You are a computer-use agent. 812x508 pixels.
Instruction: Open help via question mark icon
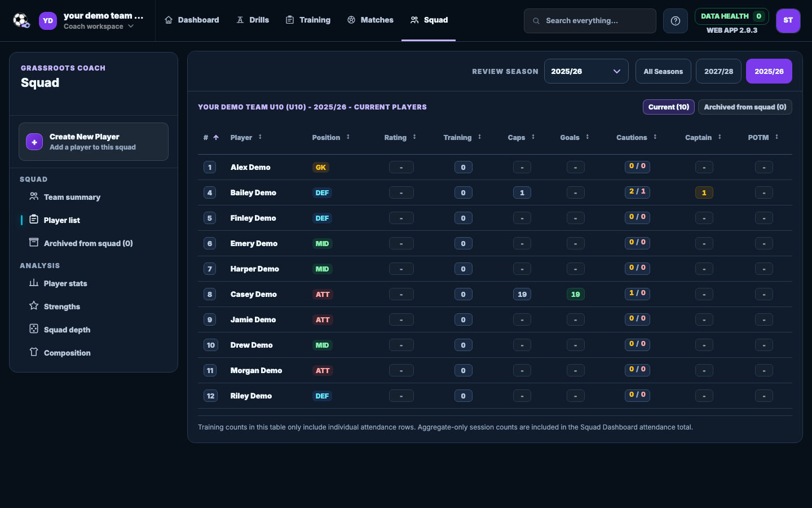click(676, 21)
